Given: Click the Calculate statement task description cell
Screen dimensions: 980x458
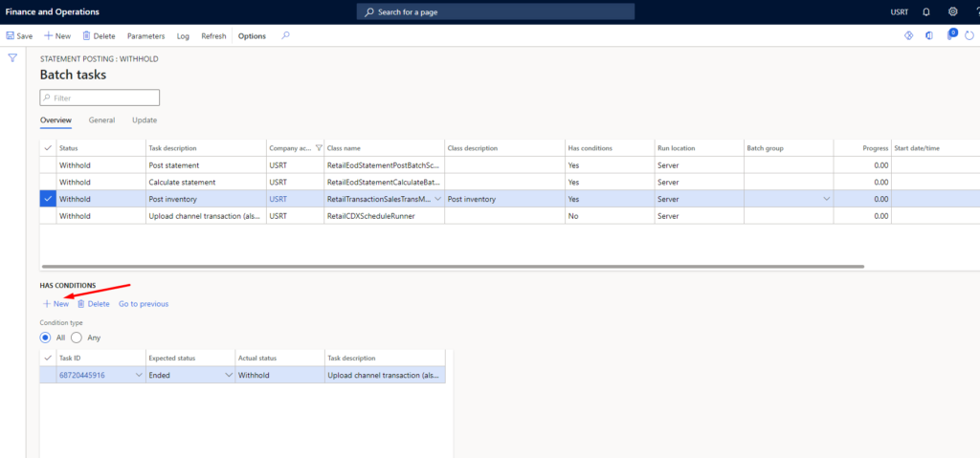Looking at the screenshot, I should [x=206, y=182].
